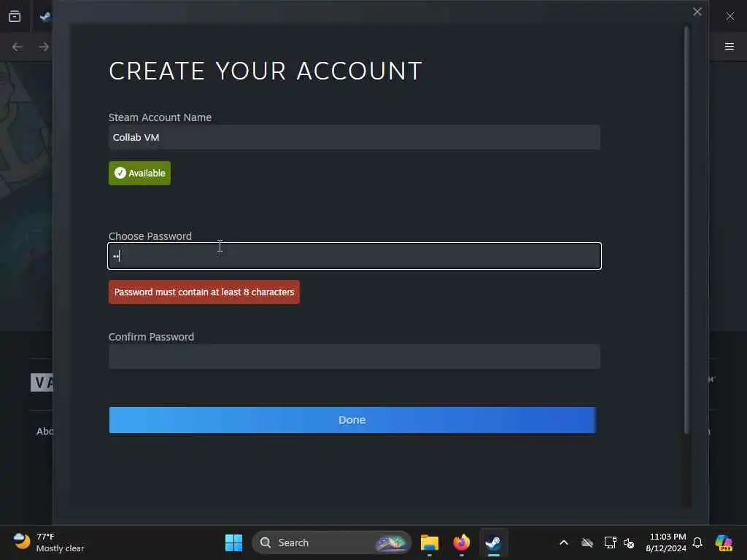Show hidden system tray icons
Viewport: 747px width, 560px height.
pos(564,542)
